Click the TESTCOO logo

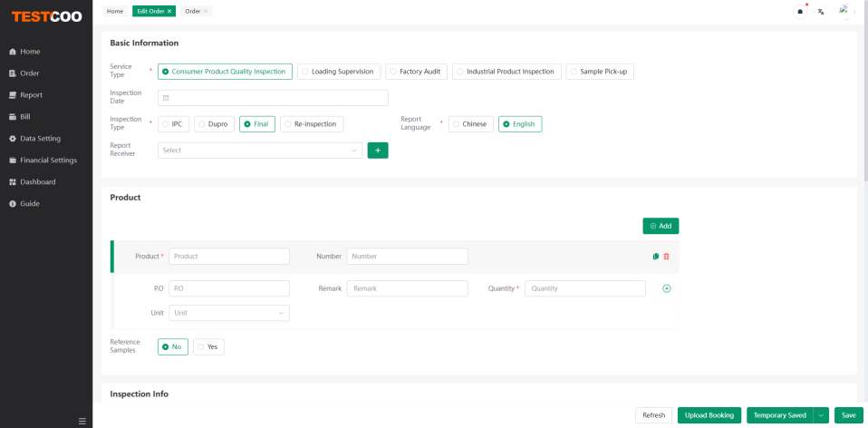pyautogui.click(x=46, y=17)
